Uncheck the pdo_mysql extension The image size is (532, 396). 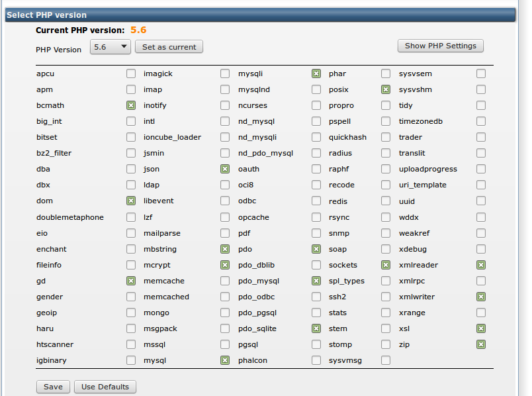click(316, 281)
